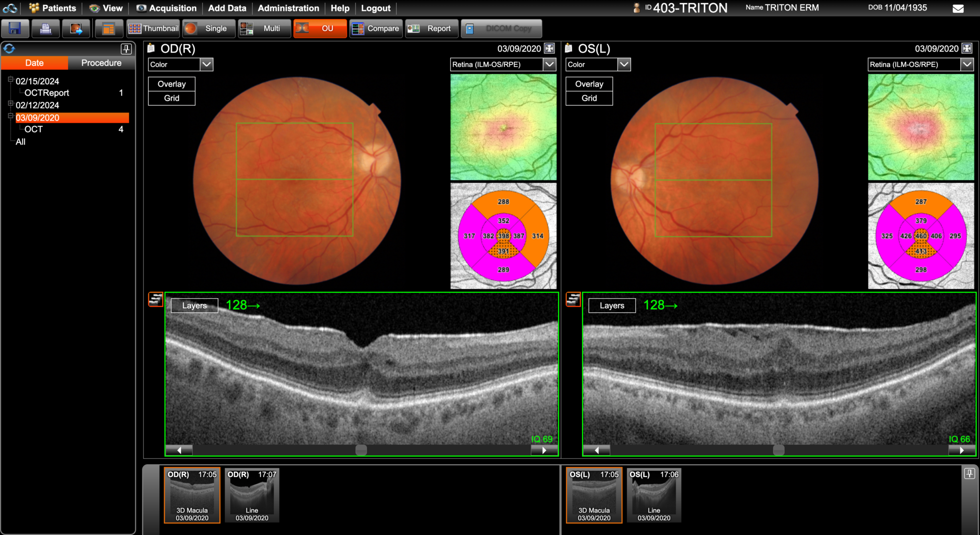This screenshot has height=535, width=980.
Task: Switch to the Procedure tab
Action: (101, 63)
